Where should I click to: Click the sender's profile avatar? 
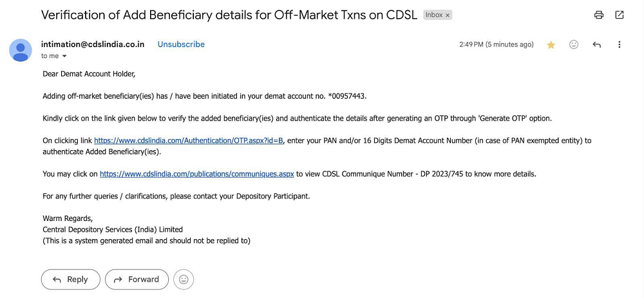point(21,50)
